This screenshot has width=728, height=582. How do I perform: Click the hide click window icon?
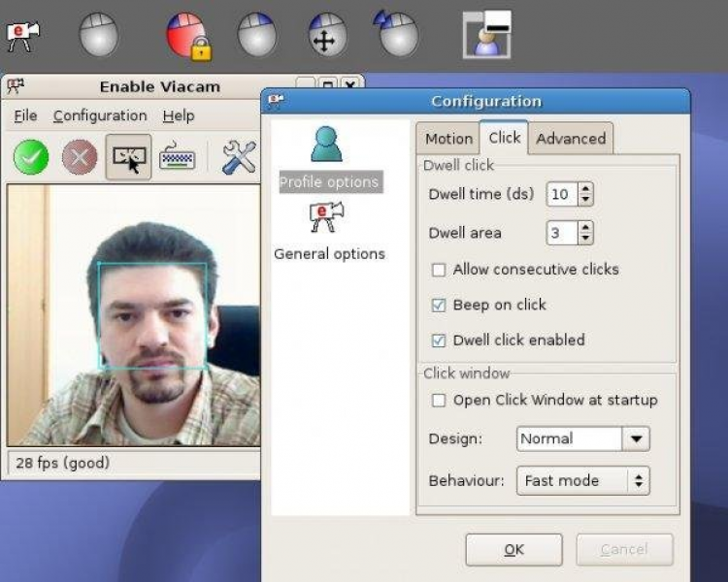pyautogui.click(x=487, y=35)
